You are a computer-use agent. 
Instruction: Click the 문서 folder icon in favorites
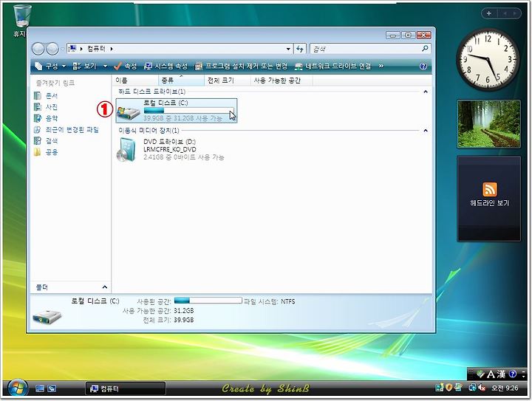coord(38,96)
